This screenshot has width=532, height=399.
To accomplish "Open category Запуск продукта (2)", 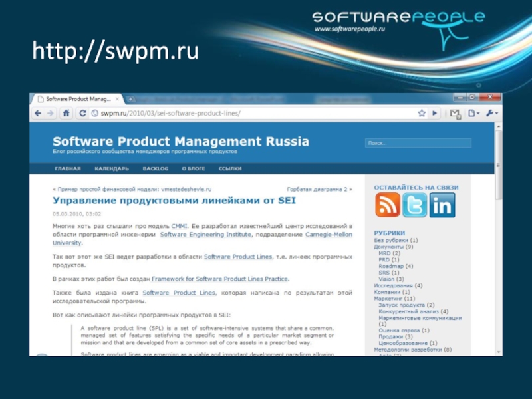I will pos(406,305).
